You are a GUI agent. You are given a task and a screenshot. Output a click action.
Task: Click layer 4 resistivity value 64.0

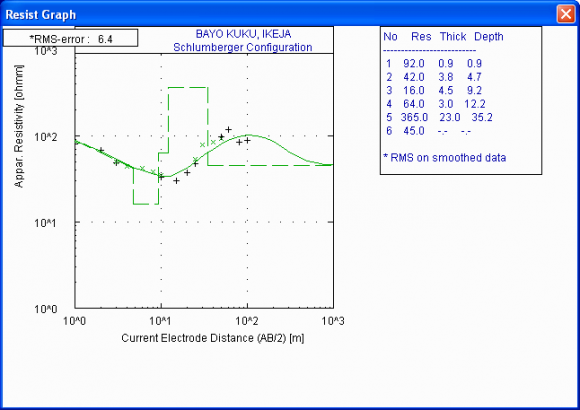coord(414,104)
